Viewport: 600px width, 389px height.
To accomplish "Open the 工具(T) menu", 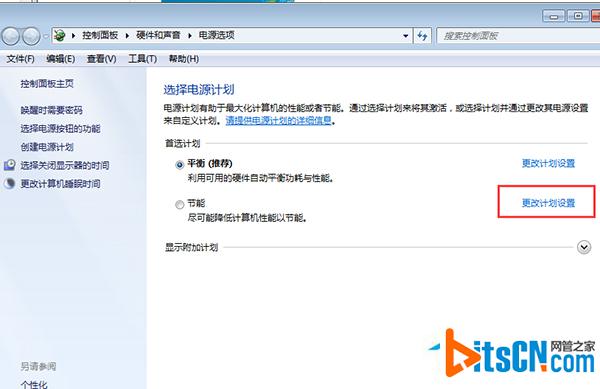I will tap(142, 59).
